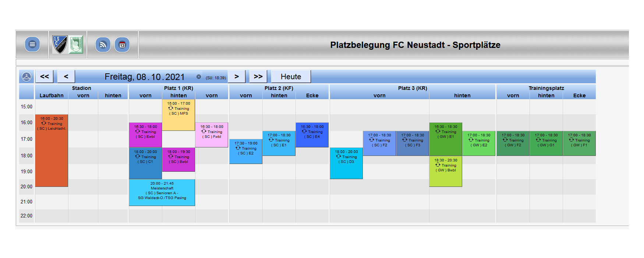Image resolution: width=644 pixels, height=258 pixels.
Task: Select the orange Leichtathl. training block
Action: tap(52, 150)
